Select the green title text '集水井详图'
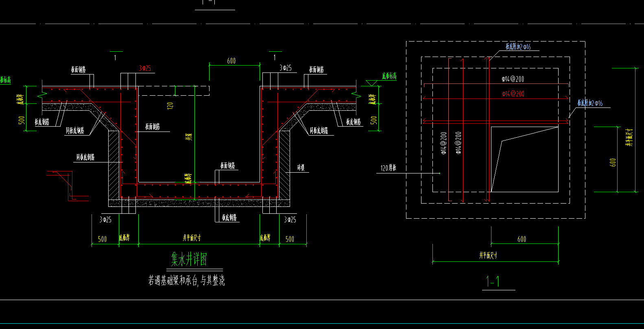 click(x=189, y=259)
